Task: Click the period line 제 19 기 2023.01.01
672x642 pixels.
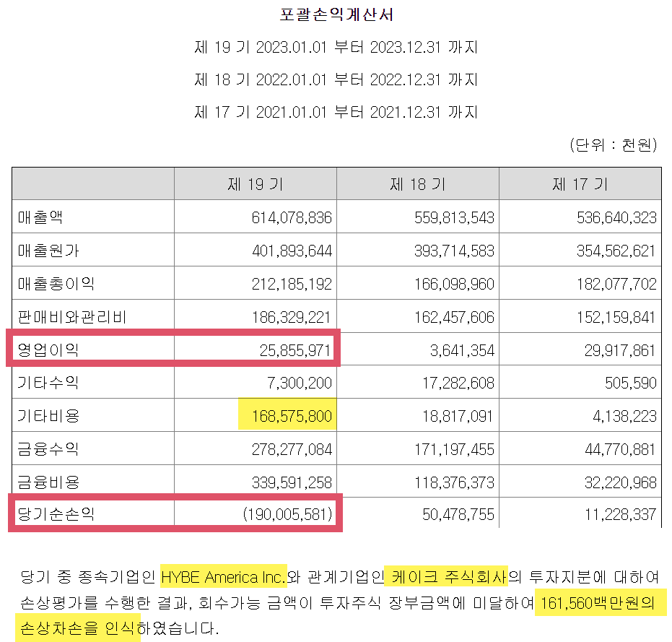Action: pos(336,47)
